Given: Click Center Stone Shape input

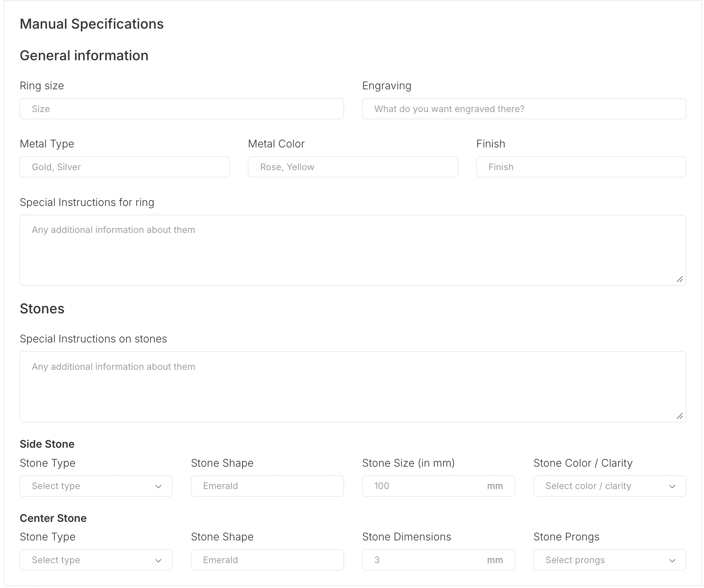Looking at the screenshot, I should point(267,560).
